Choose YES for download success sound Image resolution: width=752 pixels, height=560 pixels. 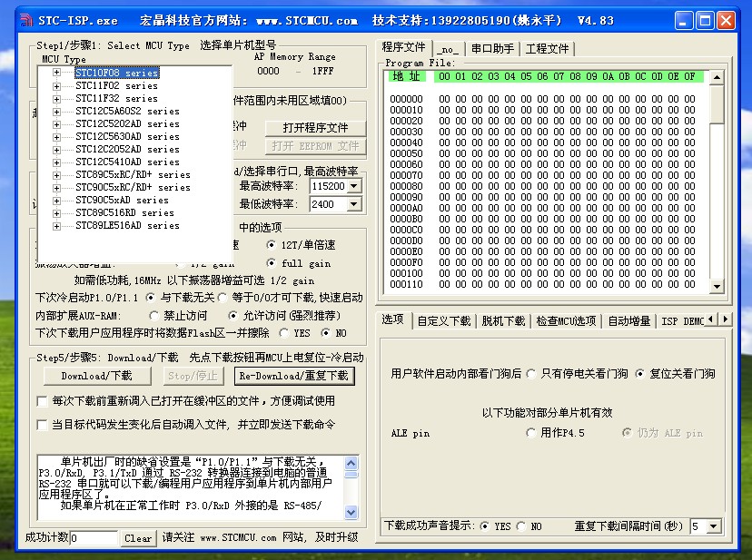tap(484, 526)
